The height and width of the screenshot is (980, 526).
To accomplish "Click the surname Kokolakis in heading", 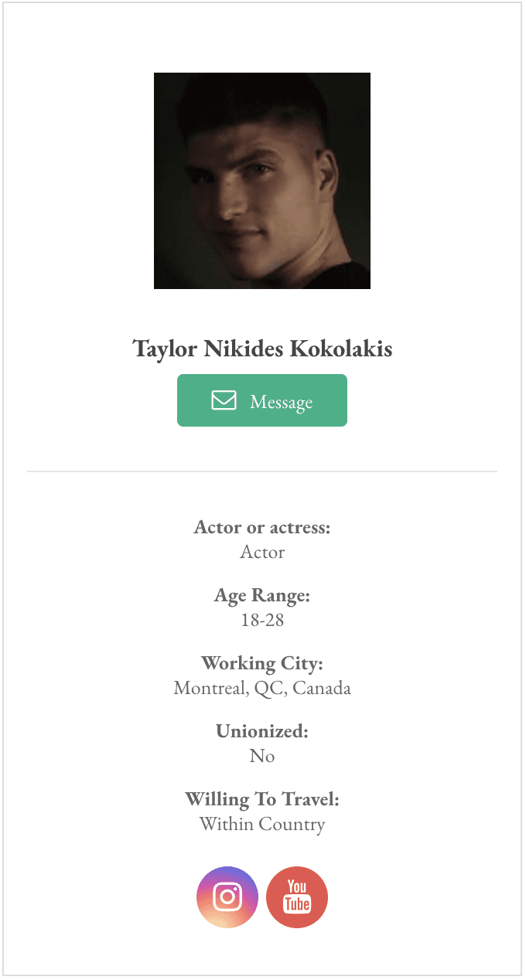I will point(341,349).
